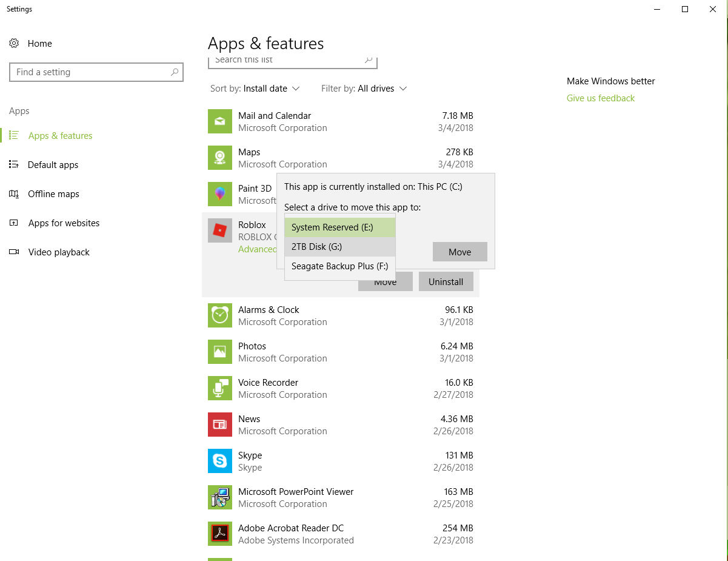Click the 254 MB size value

point(458,528)
